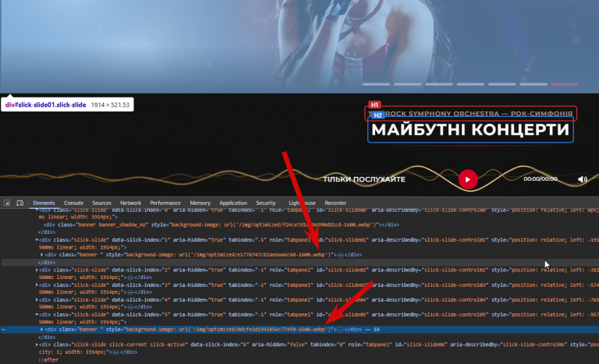
Task: Collapse the slick-slide data-slick-index 0 node
Action: point(37,210)
